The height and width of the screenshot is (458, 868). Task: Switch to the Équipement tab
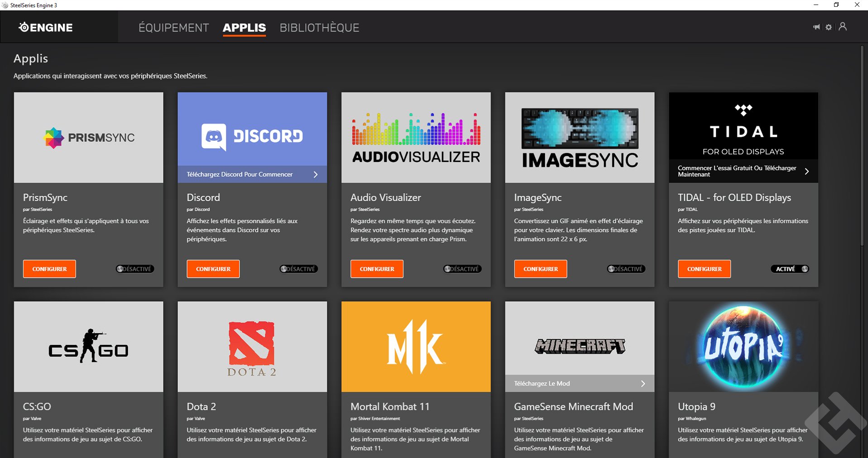pos(174,28)
